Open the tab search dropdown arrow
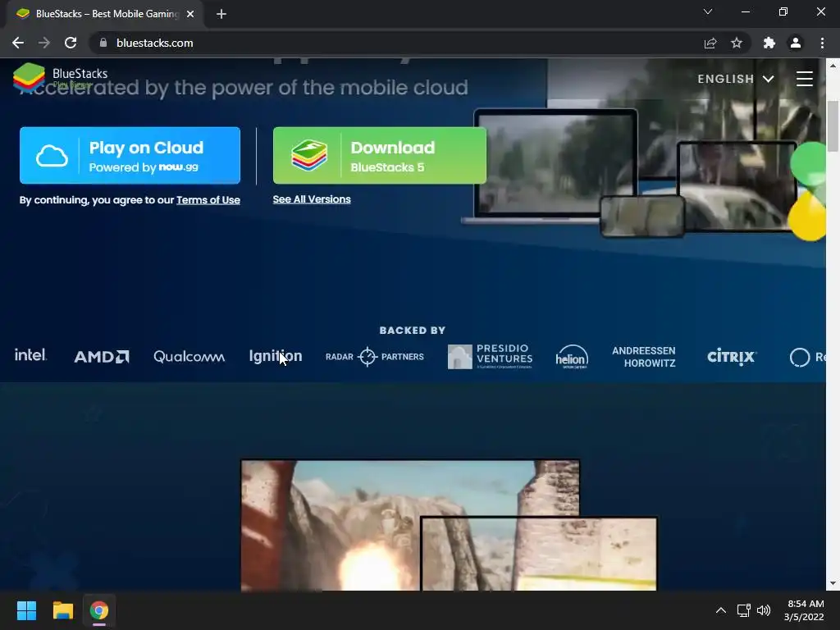 708,11
